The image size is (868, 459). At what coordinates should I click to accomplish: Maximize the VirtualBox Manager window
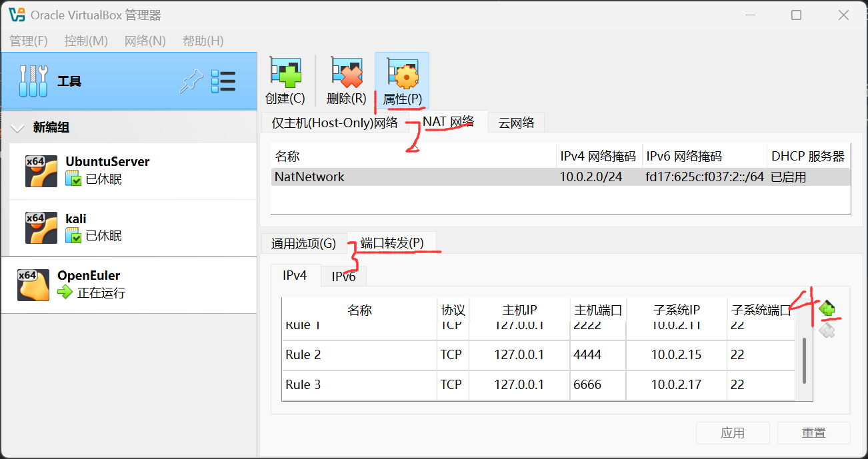tap(797, 15)
